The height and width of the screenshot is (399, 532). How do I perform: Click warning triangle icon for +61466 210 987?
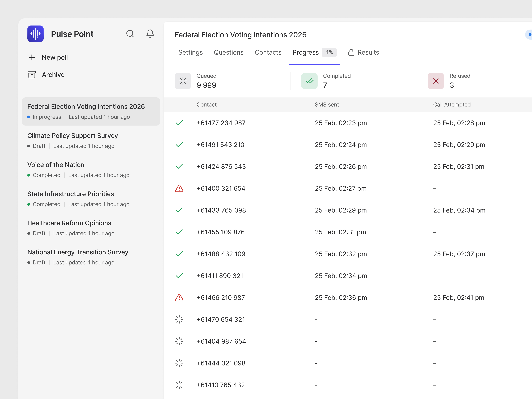179,298
